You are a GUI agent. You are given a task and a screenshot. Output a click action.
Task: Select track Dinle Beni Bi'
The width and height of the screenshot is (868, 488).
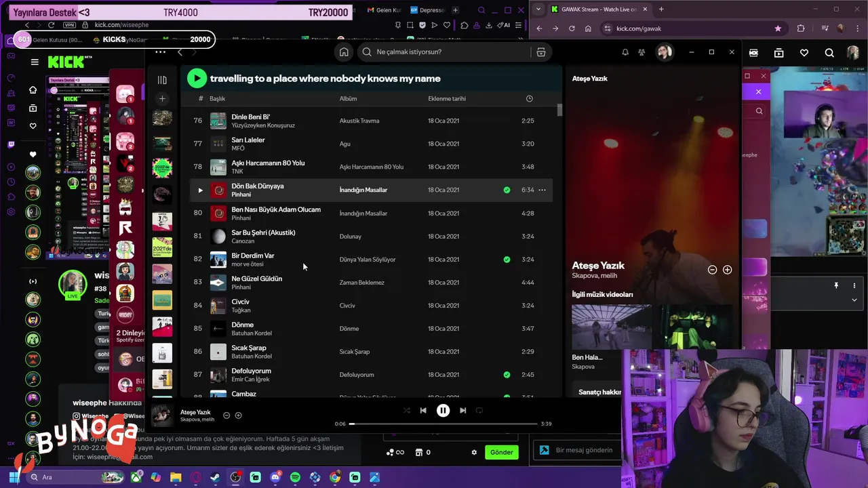click(250, 117)
